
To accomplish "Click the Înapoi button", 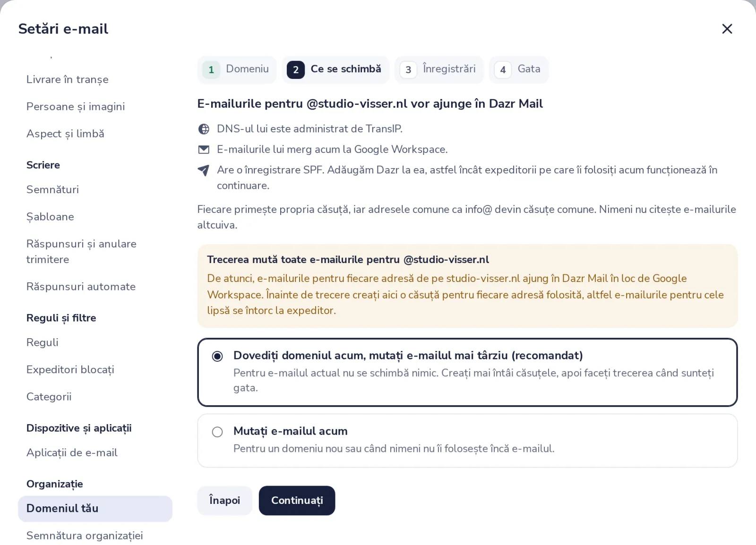I will point(224,500).
